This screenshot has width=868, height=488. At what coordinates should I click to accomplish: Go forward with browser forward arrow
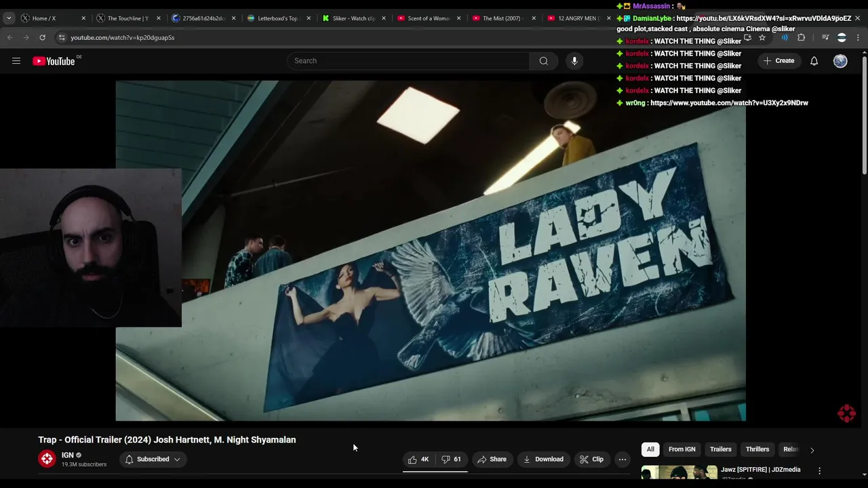[26, 37]
